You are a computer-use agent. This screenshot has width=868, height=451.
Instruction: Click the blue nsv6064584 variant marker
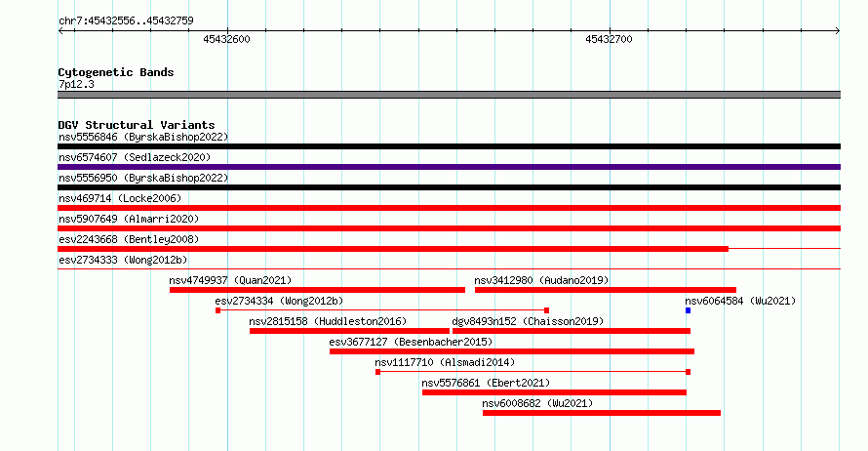click(689, 310)
